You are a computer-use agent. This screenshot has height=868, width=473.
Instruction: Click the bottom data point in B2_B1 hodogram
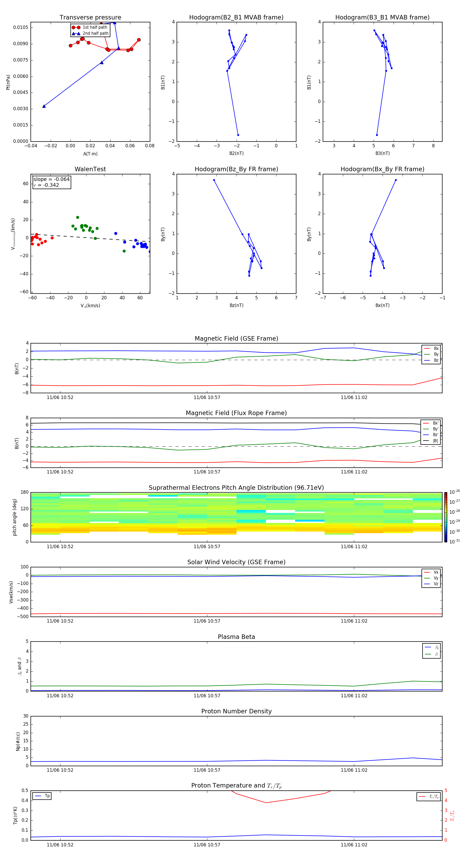(x=238, y=135)
